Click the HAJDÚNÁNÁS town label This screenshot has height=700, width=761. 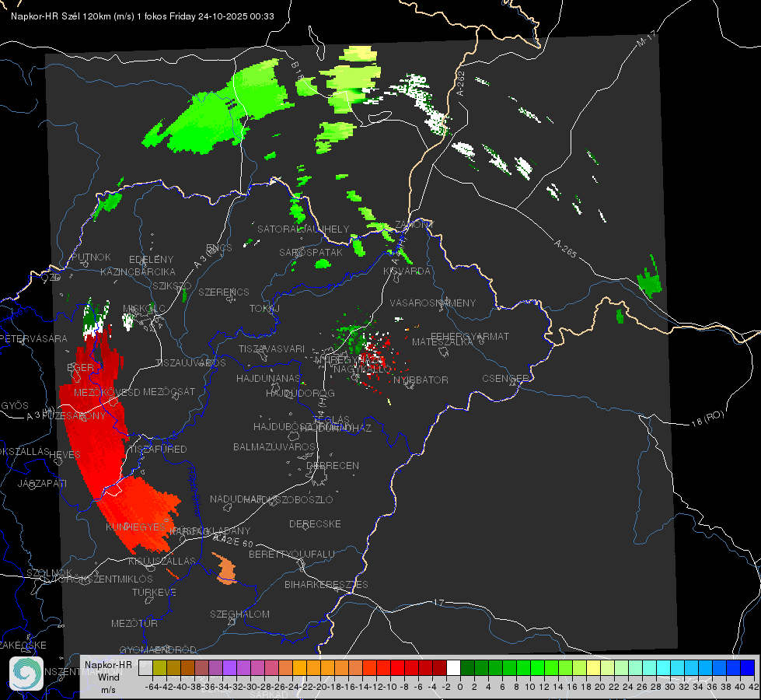click(268, 378)
